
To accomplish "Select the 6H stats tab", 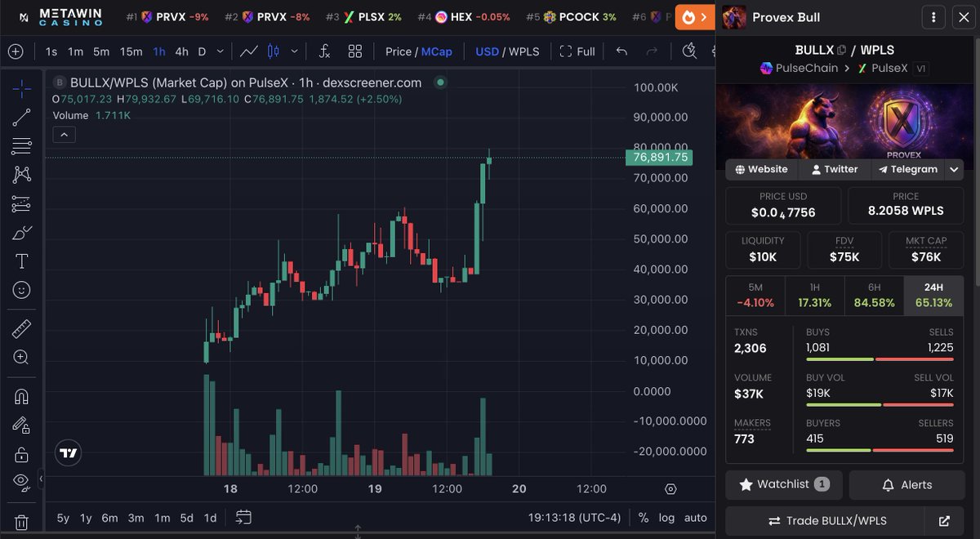I will (874, 296).
